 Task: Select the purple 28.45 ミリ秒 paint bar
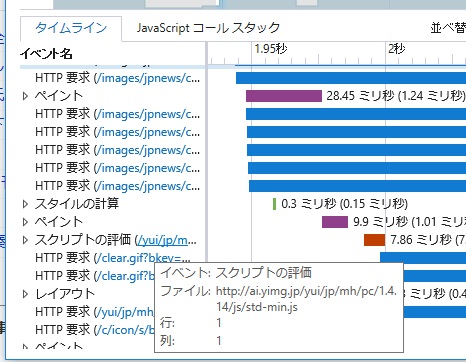(x=284, y=96)
